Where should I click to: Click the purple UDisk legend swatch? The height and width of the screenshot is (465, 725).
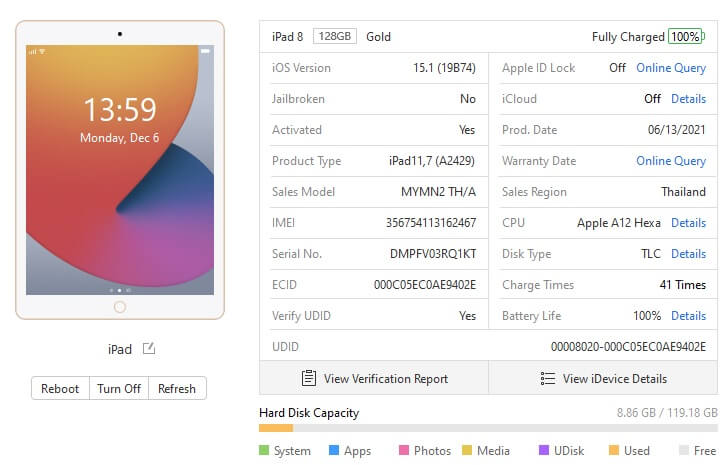[x=544, y=450]
